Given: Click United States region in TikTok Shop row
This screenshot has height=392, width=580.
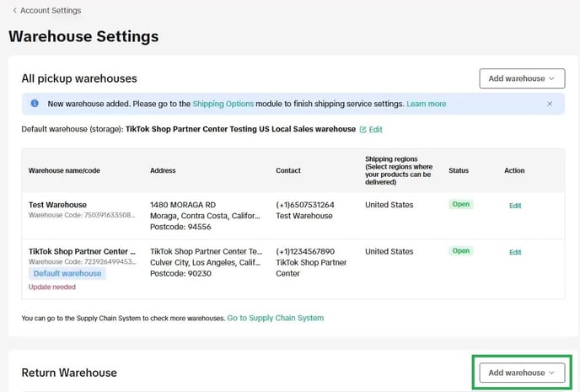Looking at the screenshot, I should click(389, 251).
